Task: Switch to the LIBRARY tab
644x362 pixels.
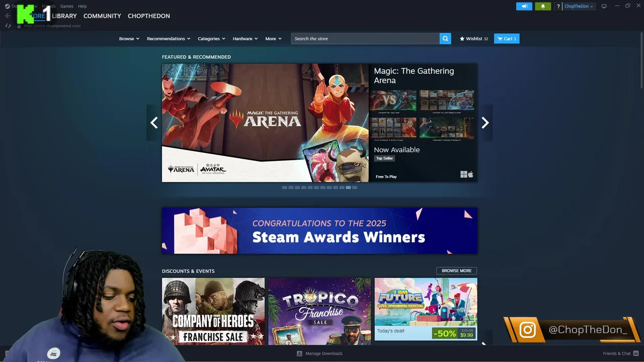Action: [64, 16]
